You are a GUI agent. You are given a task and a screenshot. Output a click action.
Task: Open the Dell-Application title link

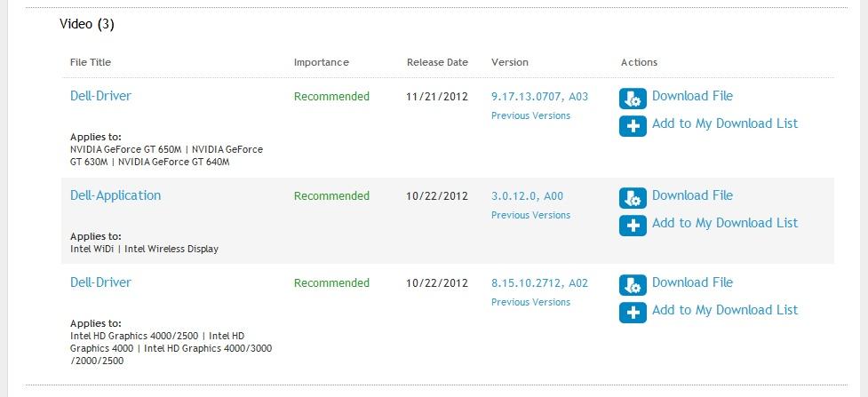tap(115, 195)
